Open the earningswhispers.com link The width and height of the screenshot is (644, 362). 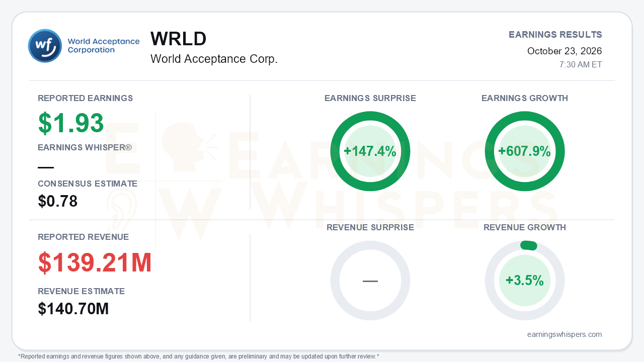point(565,334)
